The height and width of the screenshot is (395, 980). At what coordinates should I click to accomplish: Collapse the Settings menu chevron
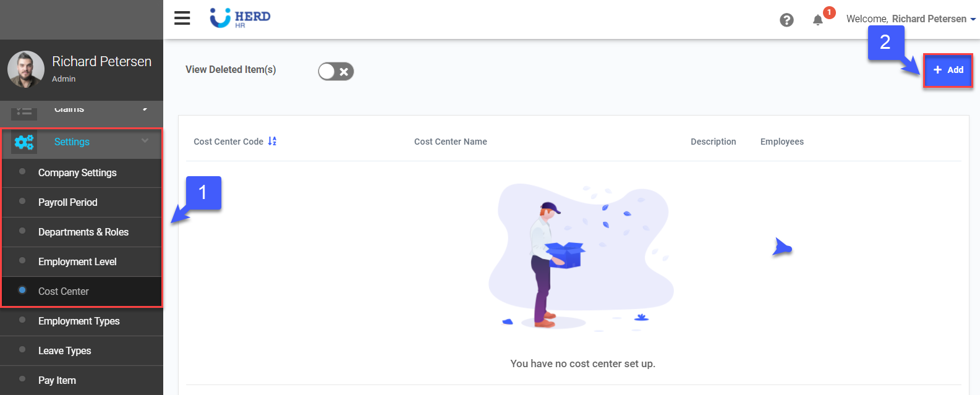click(x=145, y=141)
